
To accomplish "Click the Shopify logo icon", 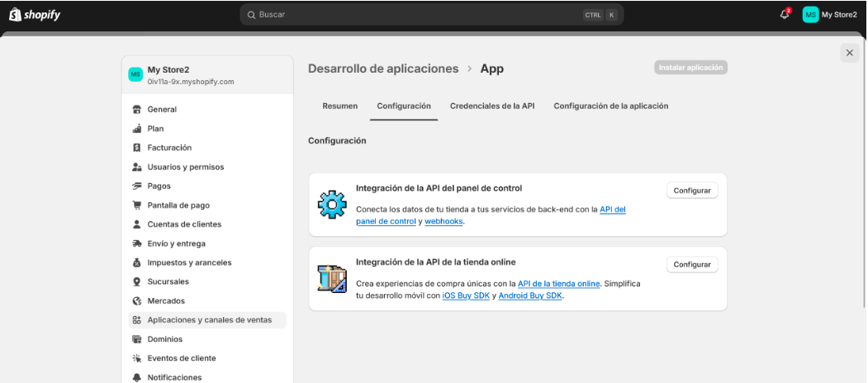I will 14,15.
